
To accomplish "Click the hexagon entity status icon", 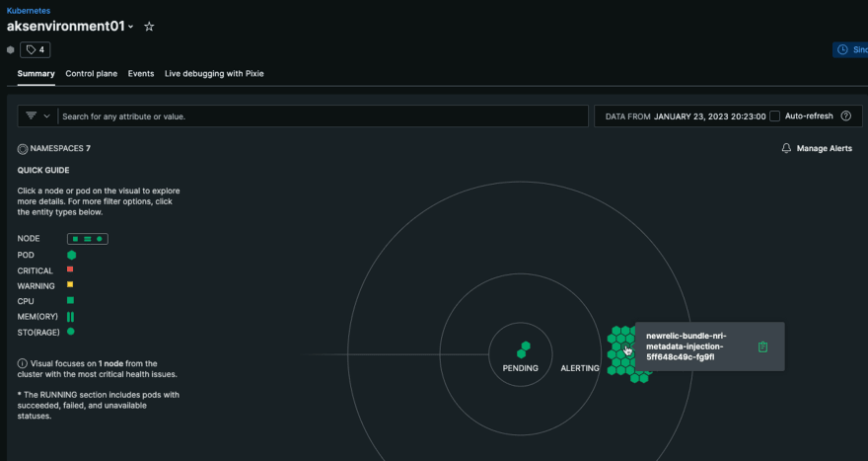I will coord(11,50).
